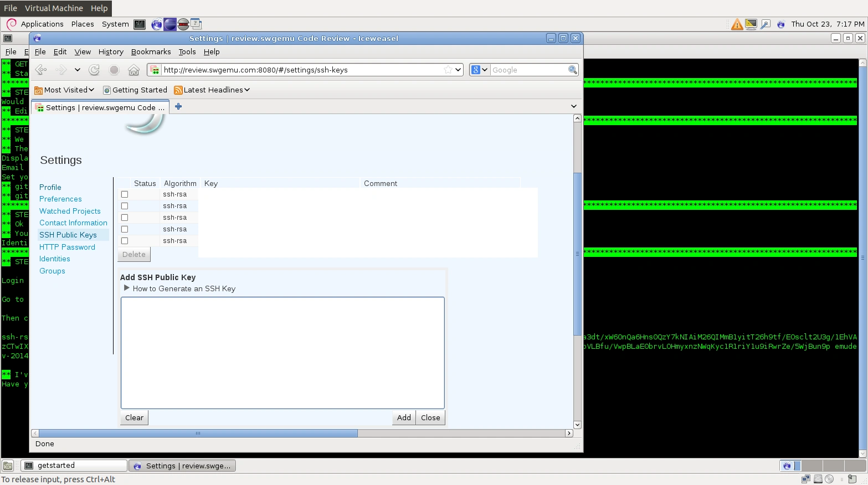Go back one page in Iceweasel
The width and height of the screenshot is (868, 485).
pos(41,70)
